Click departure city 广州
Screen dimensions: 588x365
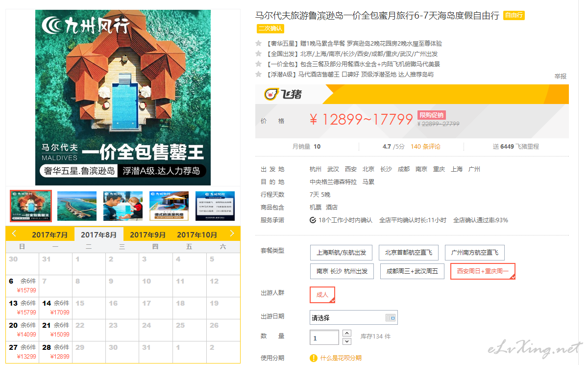pos(474,169)
